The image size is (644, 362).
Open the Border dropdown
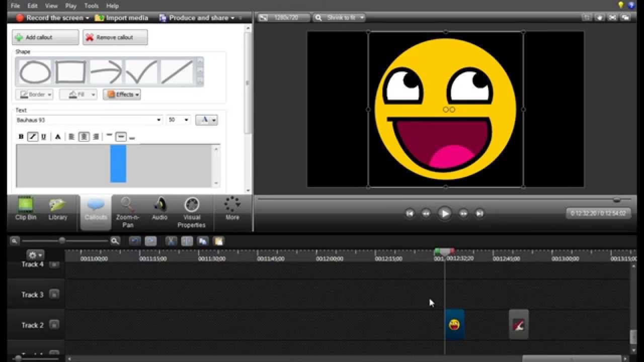(x=34, y=95)
